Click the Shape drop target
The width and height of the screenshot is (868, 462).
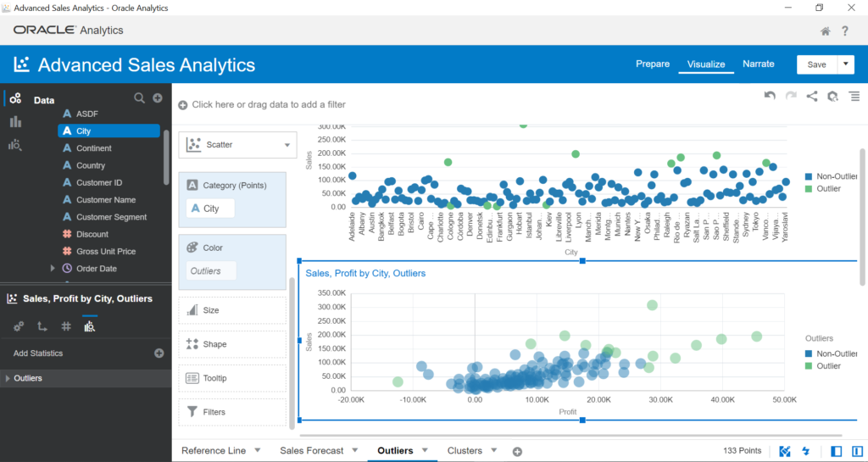(x=232, y=344)
